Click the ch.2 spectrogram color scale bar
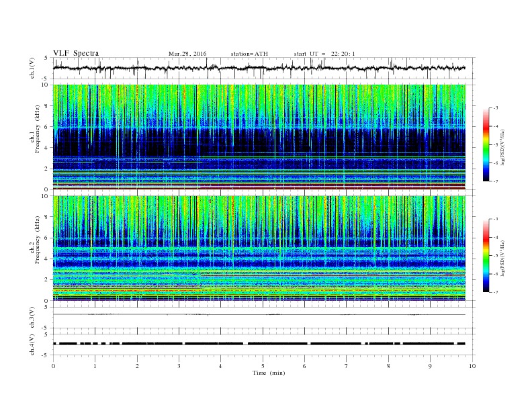 click(x=486, y=256)
